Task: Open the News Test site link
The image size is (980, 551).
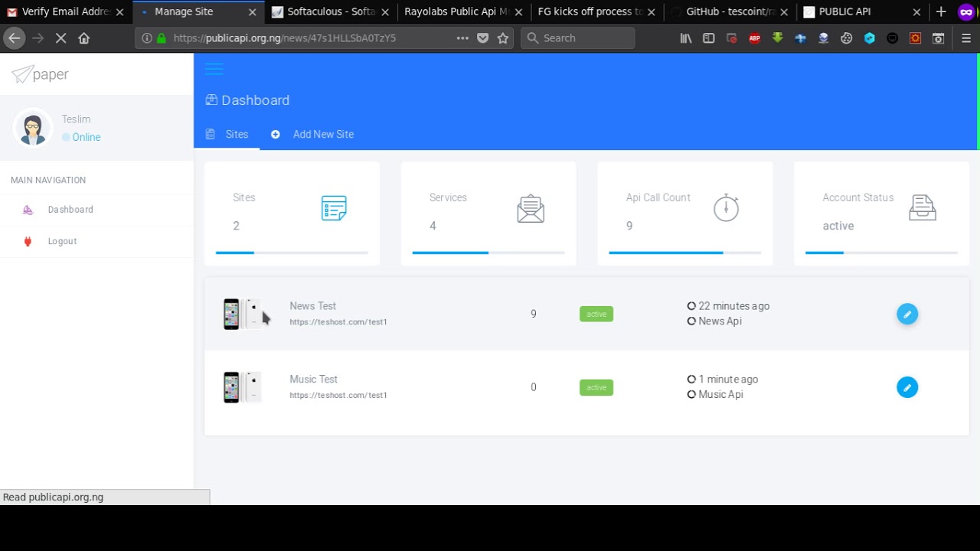Action: click(338, 322)
